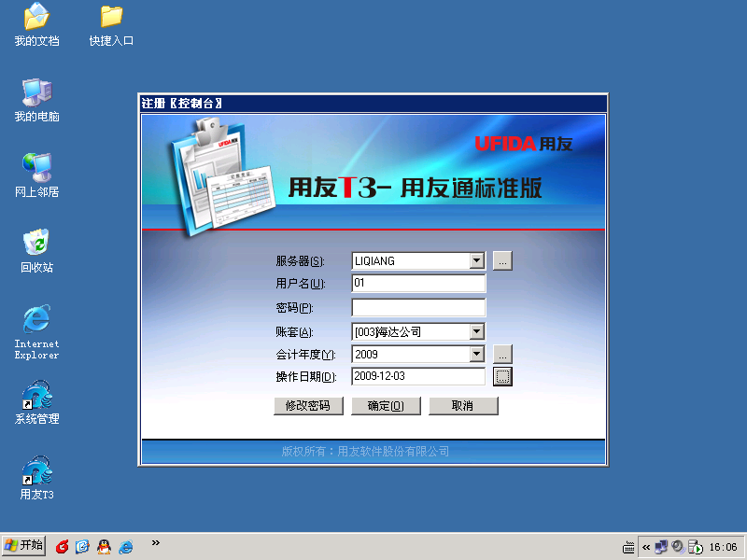747x560 pixels.
Task: Expand the quick launch overflow chevron
Action: [x=155, y=543]
